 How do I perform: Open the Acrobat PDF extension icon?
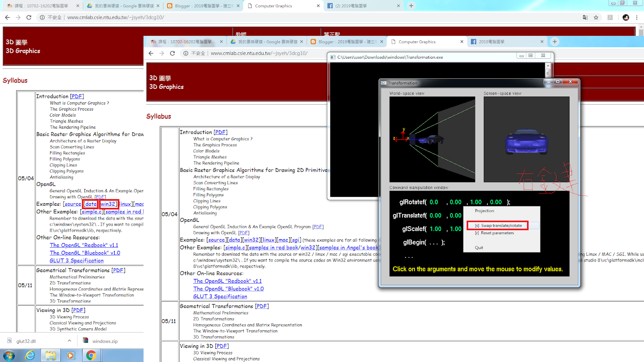click(610, 17)
